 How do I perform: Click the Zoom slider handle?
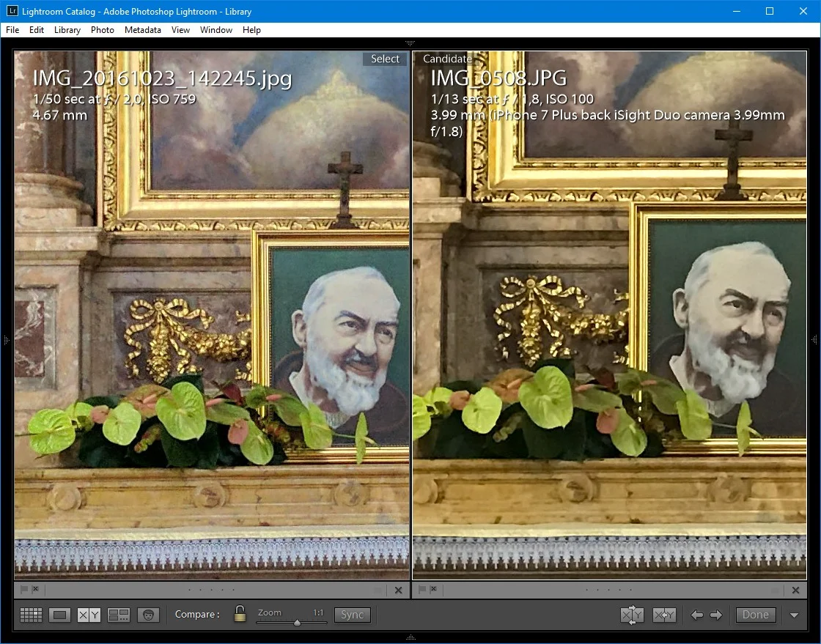(298, 623)
